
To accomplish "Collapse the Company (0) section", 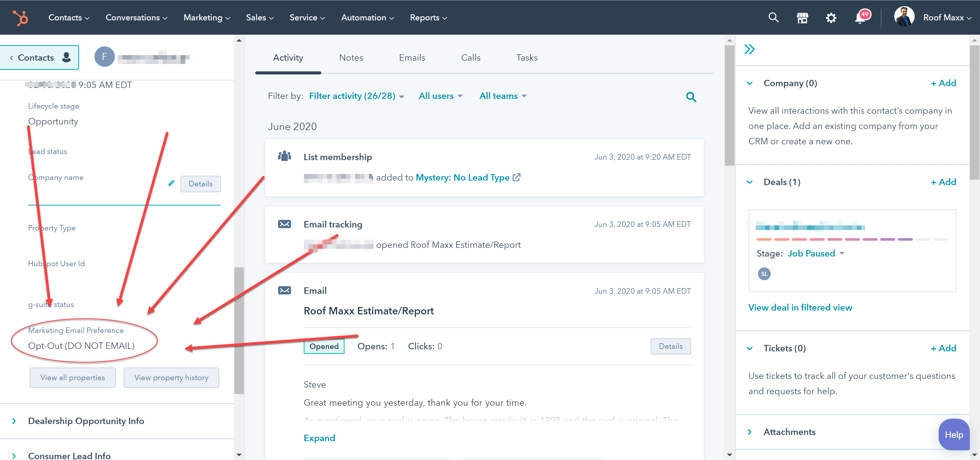I will 750,83.
